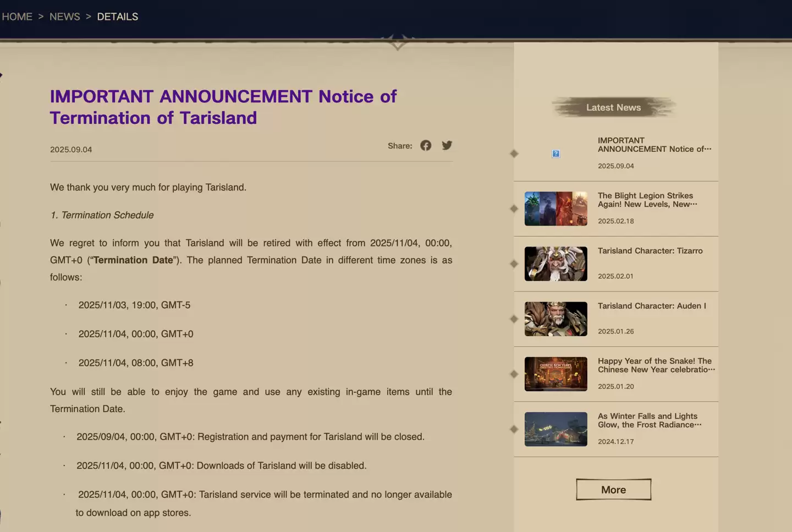Share the announcement on Facebook
The height and width of the screenshot is (532, 792).
click(426, 146)
